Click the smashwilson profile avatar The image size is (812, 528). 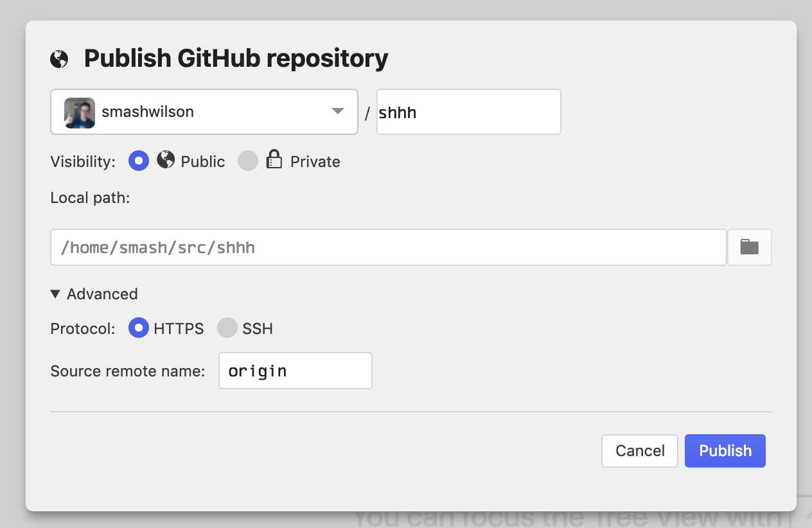(78, 111)
